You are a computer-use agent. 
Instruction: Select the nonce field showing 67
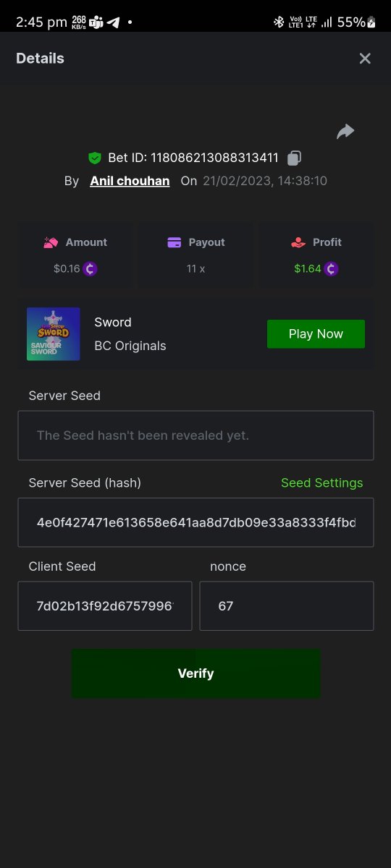287,605
